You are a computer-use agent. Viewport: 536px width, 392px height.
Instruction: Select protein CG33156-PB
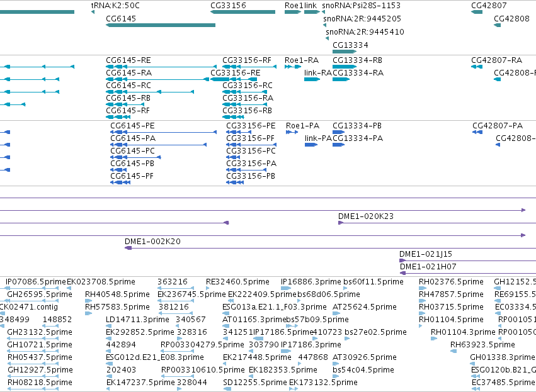tap(235, 182)
